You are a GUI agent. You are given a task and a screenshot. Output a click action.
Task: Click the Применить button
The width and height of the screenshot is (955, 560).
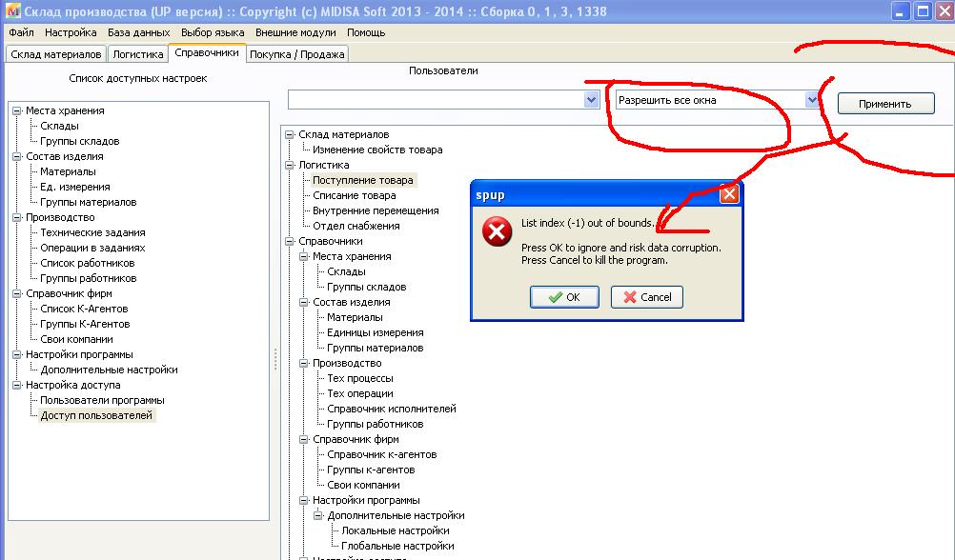tap(885, 104)
